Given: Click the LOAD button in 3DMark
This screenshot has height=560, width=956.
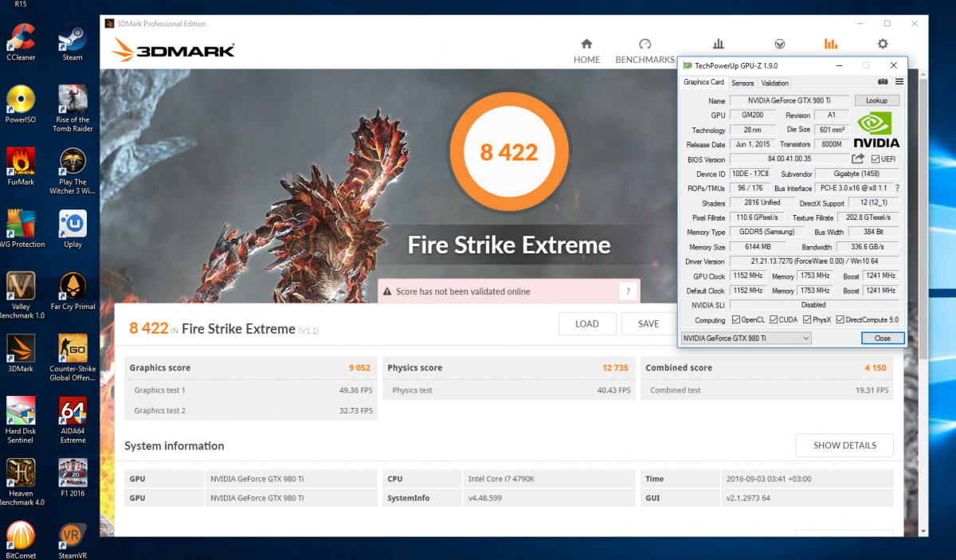Looking at the screenshot, I should click(587, 323).
